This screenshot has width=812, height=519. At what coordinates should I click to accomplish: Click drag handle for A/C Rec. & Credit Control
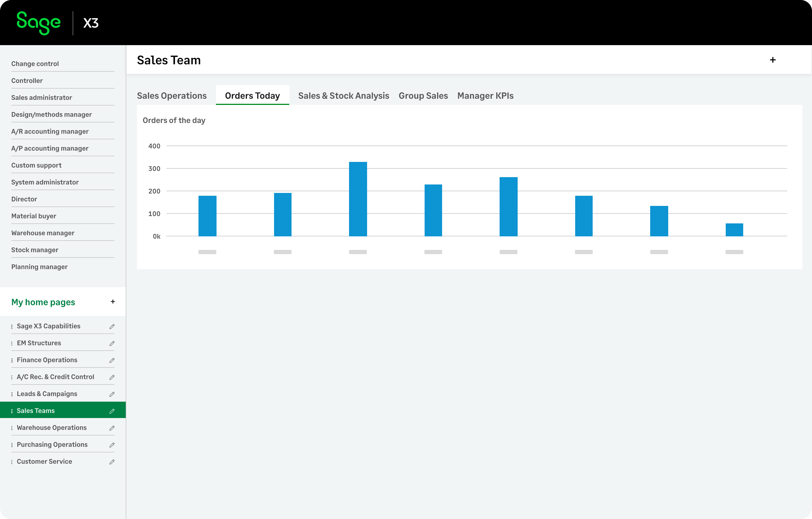tap(12, 377)
